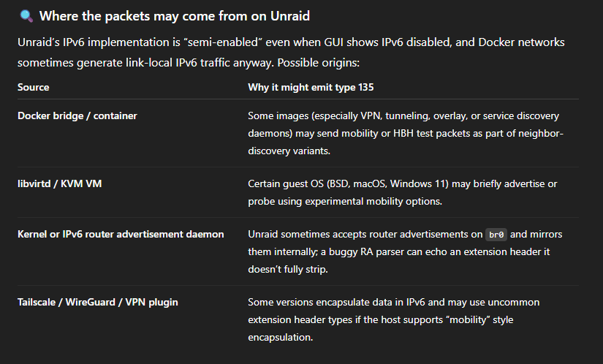Viewport: 603px width, 364px height.
Task: Click 'Tailscale / WireGuard / VPN plugin' cell
Action: [98, 302]
